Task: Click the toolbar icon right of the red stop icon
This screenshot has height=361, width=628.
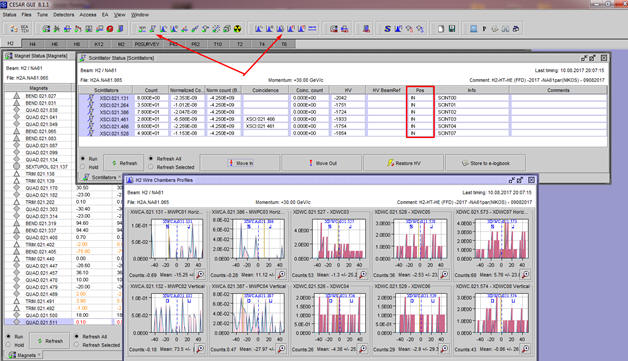Action: 121,29
